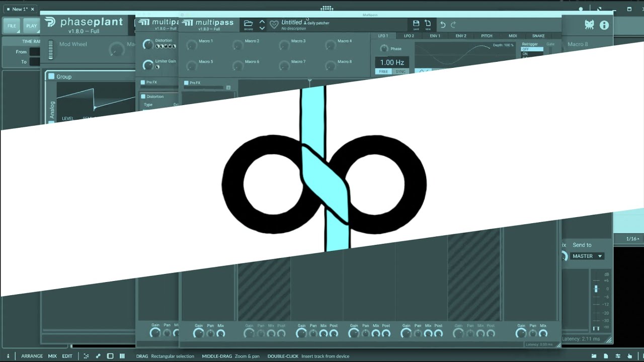Toggle the Distortion module checkbox in rear Multipass

(143, 97)
